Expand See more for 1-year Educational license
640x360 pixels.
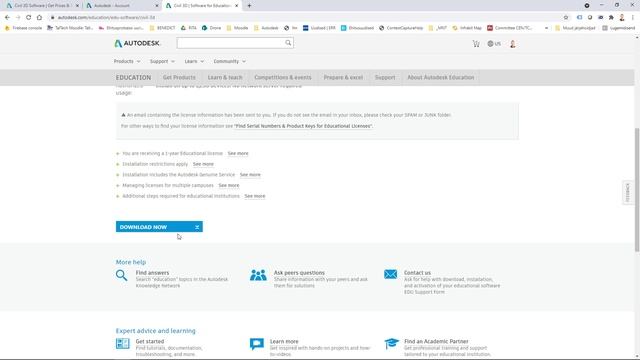pyautogui.click(x=238, y=153)
